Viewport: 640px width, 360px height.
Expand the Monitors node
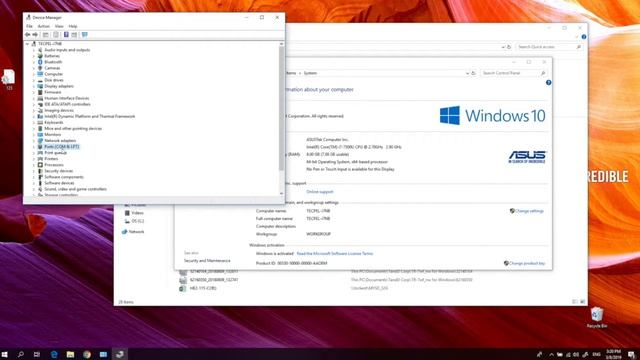coord(34,135)
